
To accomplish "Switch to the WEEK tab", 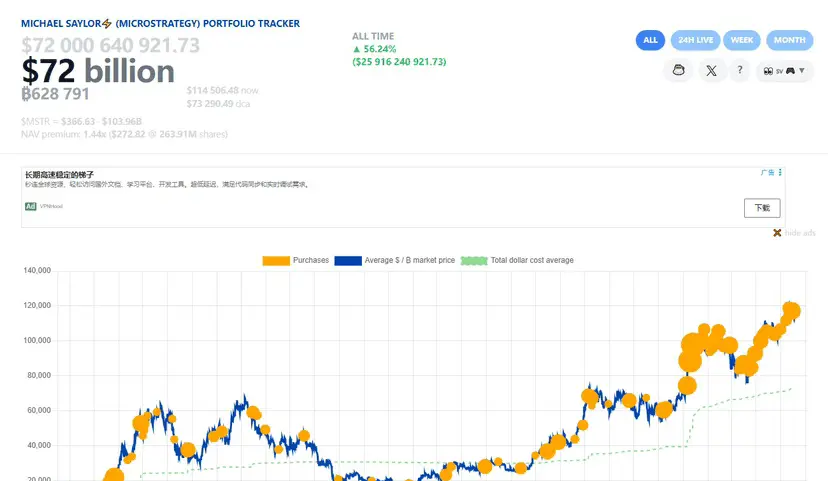I will 742,40.
